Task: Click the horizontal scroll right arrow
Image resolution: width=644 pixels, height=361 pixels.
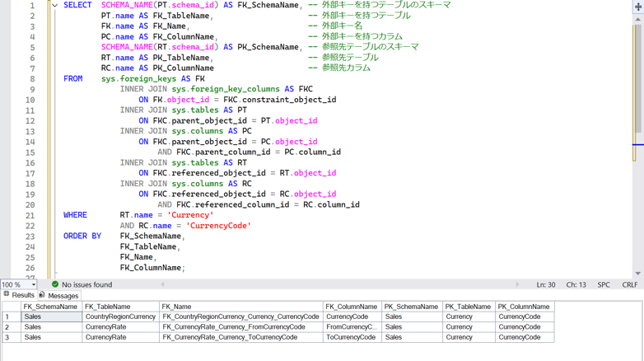Action: point(517,284)
